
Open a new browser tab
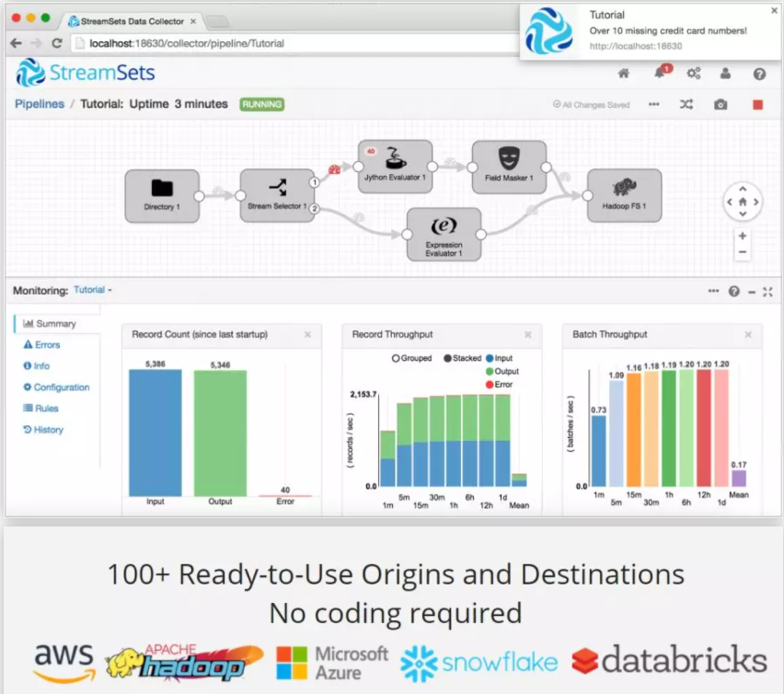click(x=217, y=21)
